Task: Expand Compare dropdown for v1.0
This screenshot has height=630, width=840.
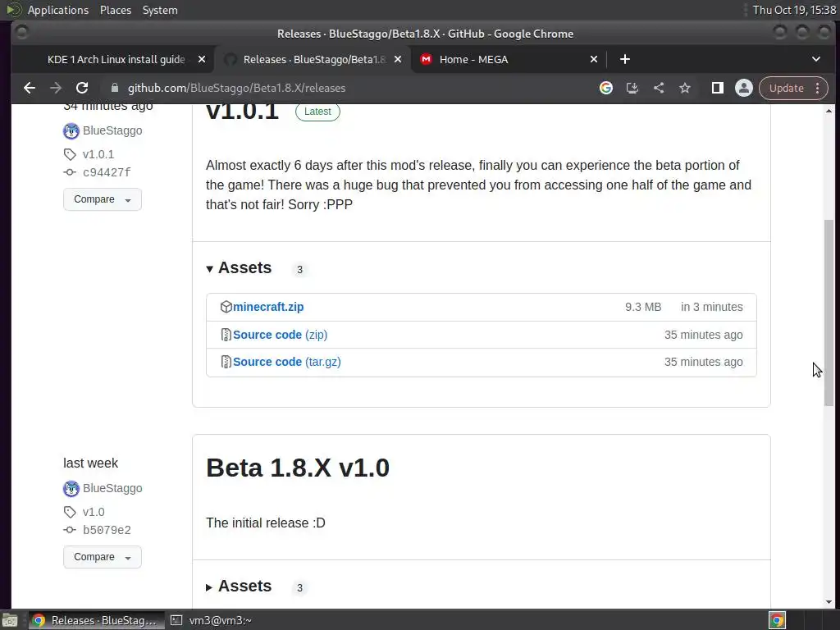Action: pos(103,557)
